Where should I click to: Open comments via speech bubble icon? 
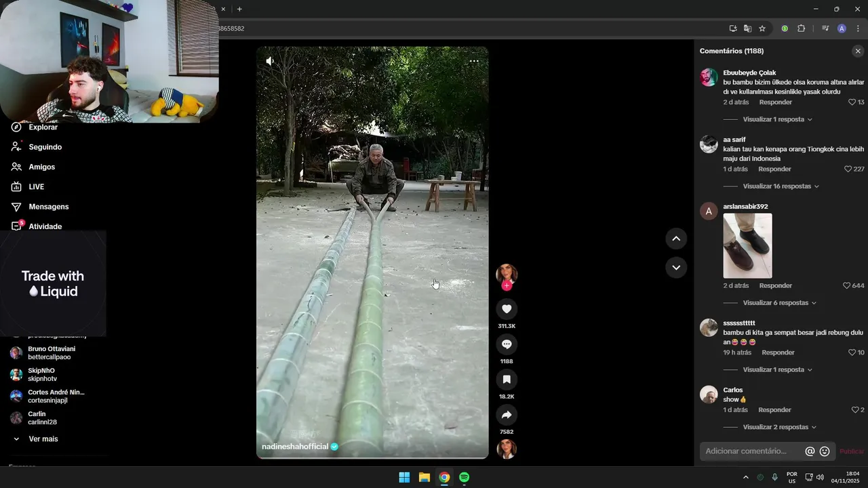click(x=507, y=344)
